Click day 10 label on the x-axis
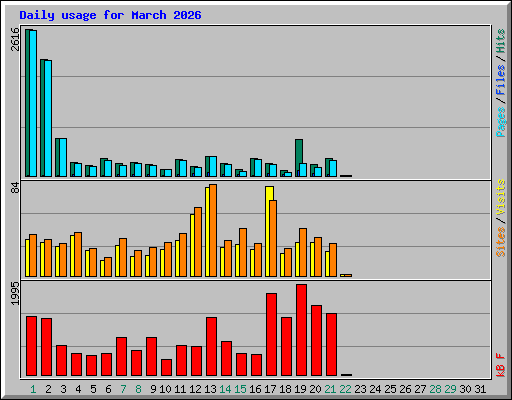The width and height of the screenshot is (512, 400). tap(165, 389)
